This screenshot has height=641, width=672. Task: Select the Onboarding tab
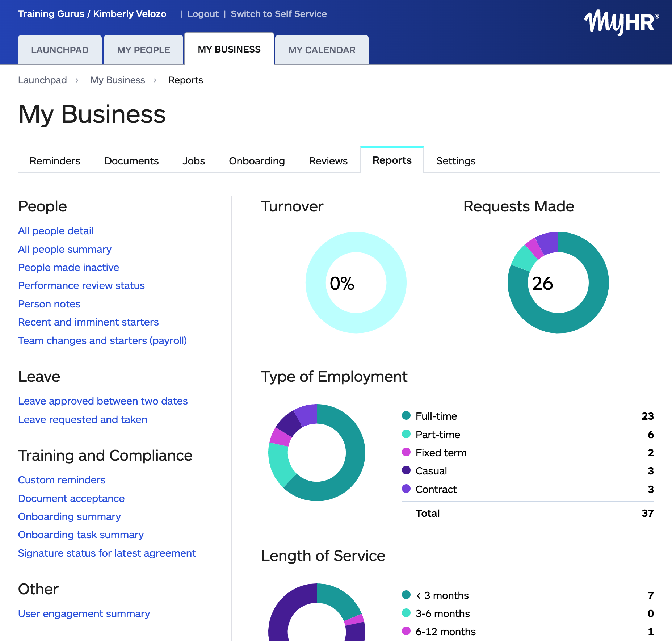[x=257, y=161]
